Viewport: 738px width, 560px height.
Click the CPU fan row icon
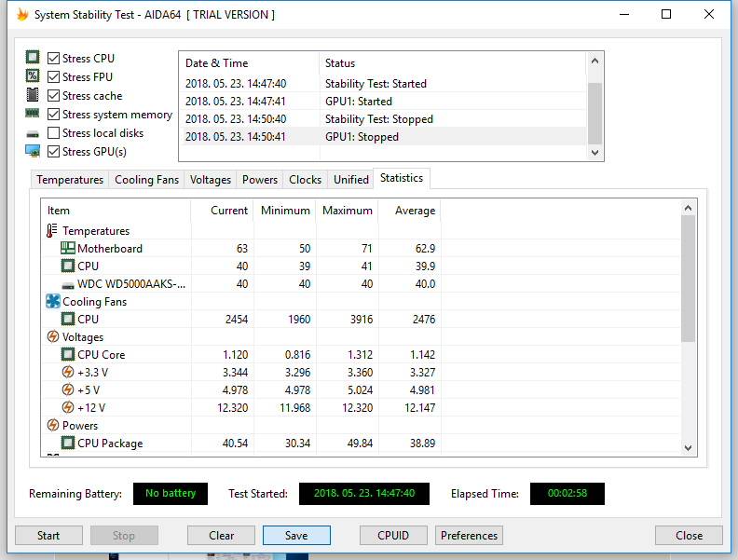tap(68, 319)
